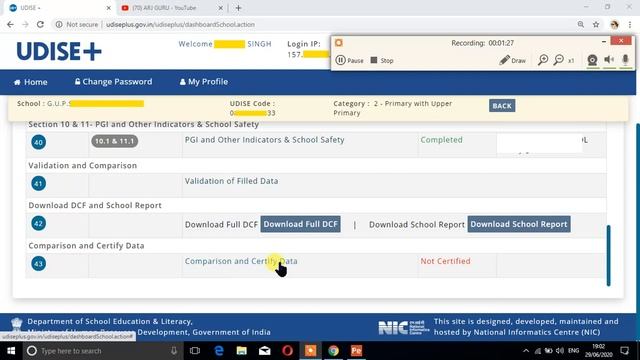Stop the screen recording
The height and width of the screenshot is (360, 640).
pos(382,60)
